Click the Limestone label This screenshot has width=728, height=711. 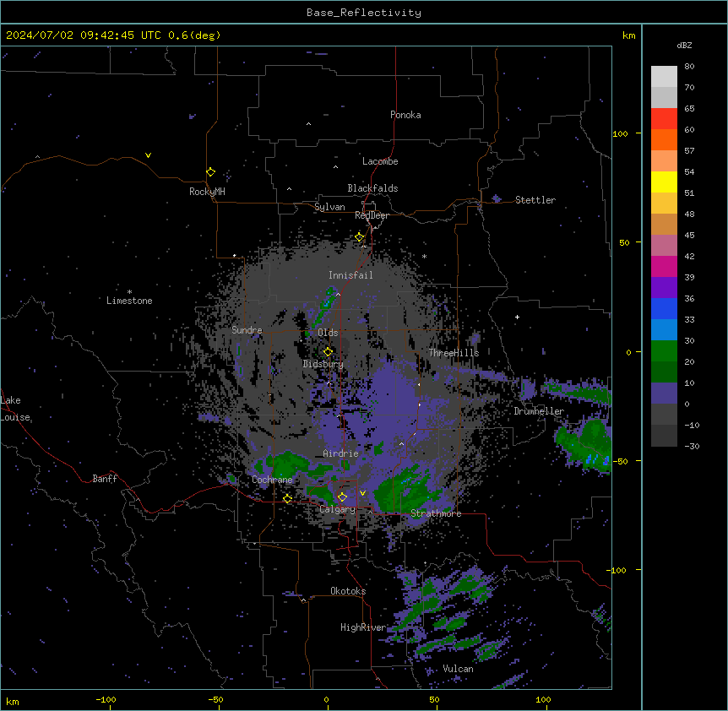[x=129, y=301]
